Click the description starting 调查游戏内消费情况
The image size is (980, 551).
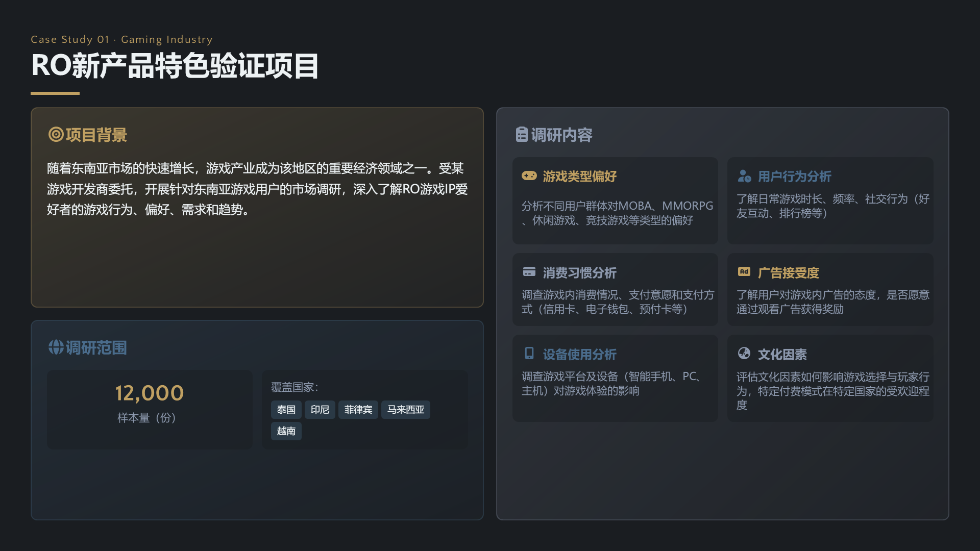coord(618,302)
